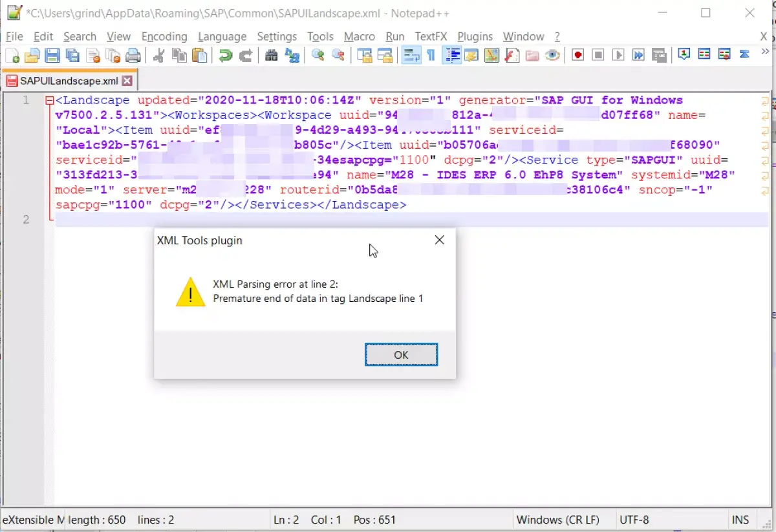Click the Ln : 2 position status field
776x532 pixels.
[x=286, y=520]
